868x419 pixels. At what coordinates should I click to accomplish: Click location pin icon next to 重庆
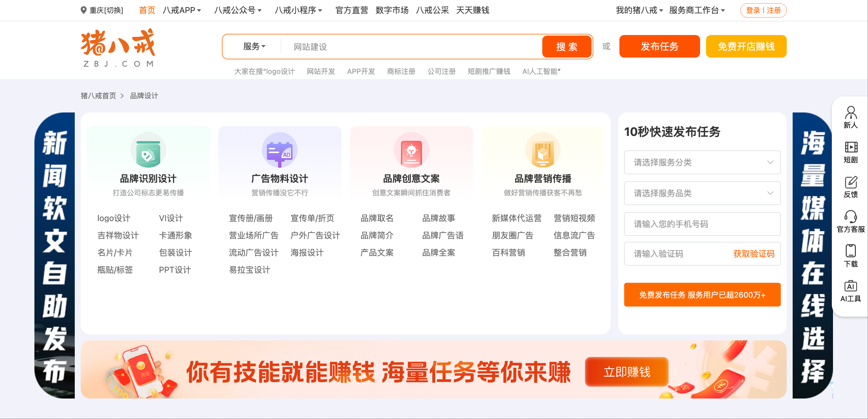pyautogui.click(x=84, y=10)
